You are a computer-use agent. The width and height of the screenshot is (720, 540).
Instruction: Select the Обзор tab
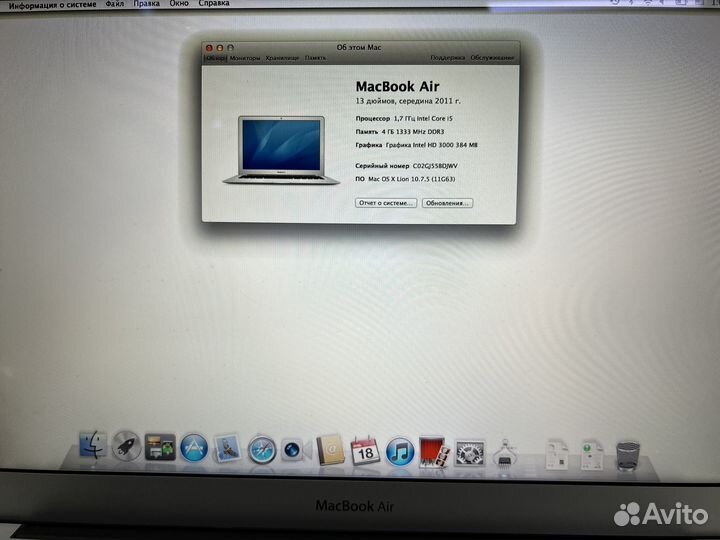(215, 58)
